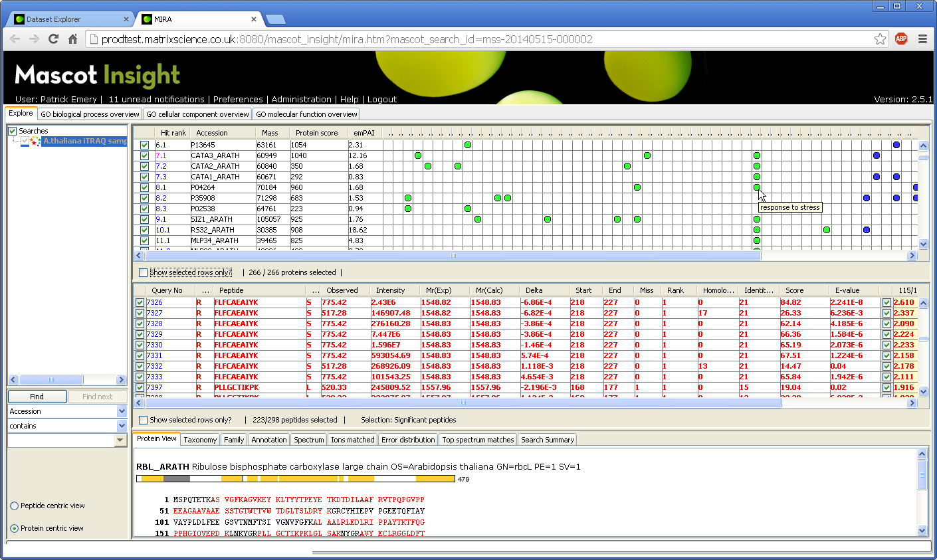Image resolution: width=937 pixels, height=560 pixels.
Task: Select Protein centric view radio button
Action: 15,529
